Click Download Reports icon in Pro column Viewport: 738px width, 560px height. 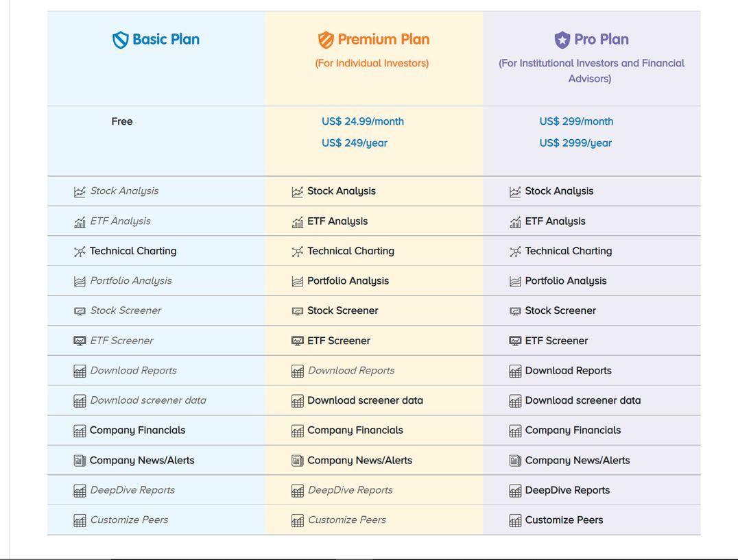click(x=515, y=371)
